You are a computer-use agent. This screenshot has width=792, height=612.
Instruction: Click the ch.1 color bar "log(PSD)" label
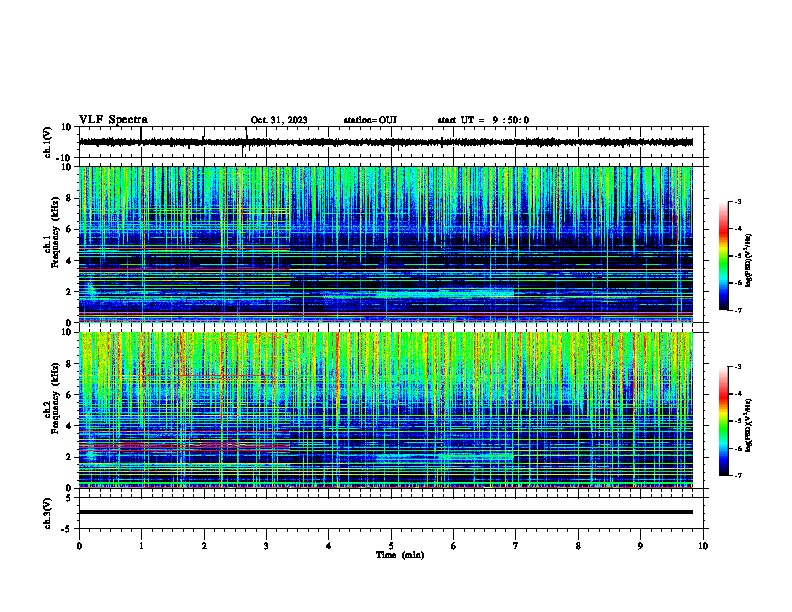tap(748, 261)
